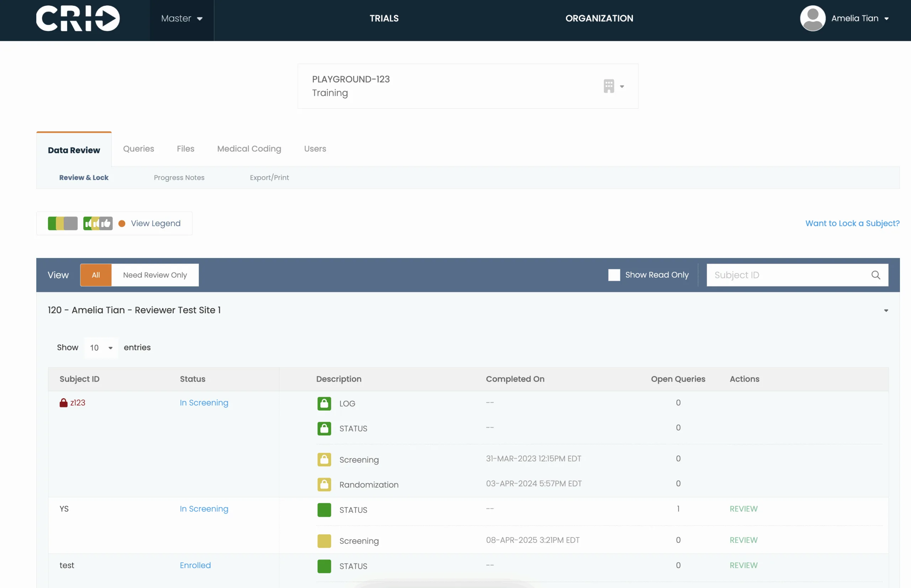Click green square for test STATUS
Viewport: 911px width, 588px height.
(324, 566)
